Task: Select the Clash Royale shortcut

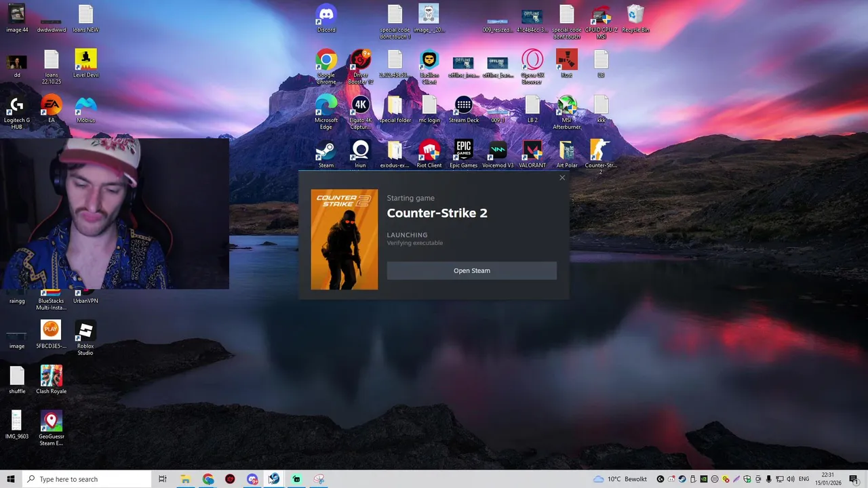Action: [x=51, y=380]
